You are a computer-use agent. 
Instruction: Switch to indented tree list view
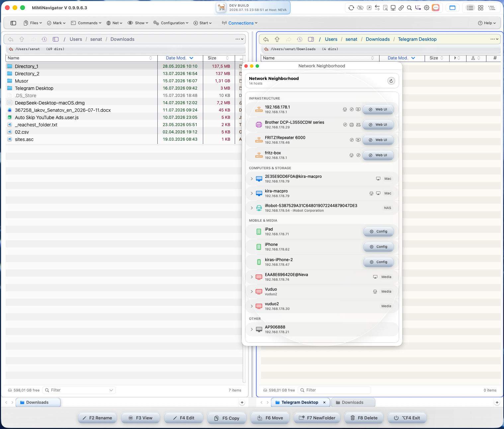(492, 8)
